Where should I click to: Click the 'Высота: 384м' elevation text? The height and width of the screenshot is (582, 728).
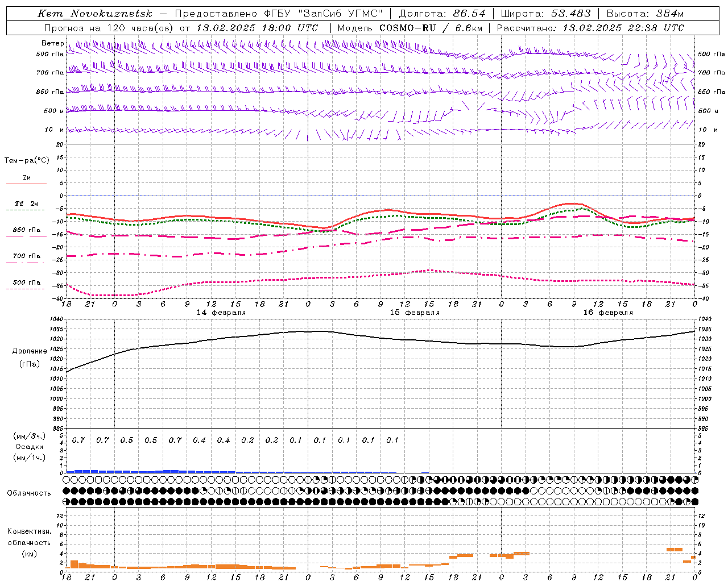pos(645,14)
